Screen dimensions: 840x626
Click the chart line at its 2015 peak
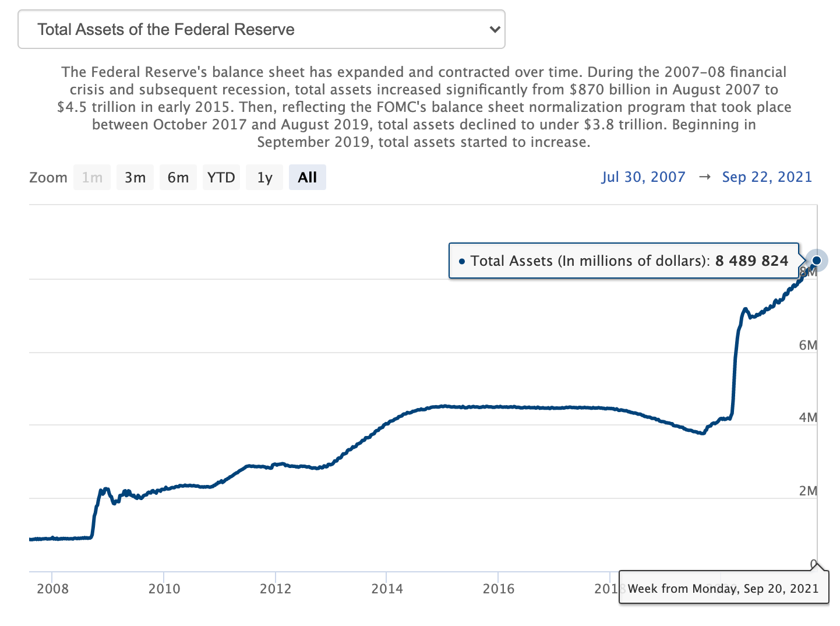(x=443, y=406)
